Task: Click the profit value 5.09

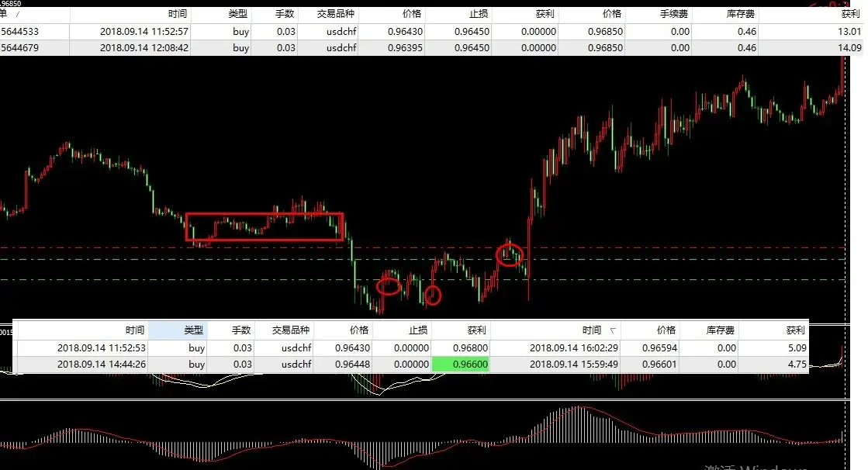Action: tap(797, 347)
